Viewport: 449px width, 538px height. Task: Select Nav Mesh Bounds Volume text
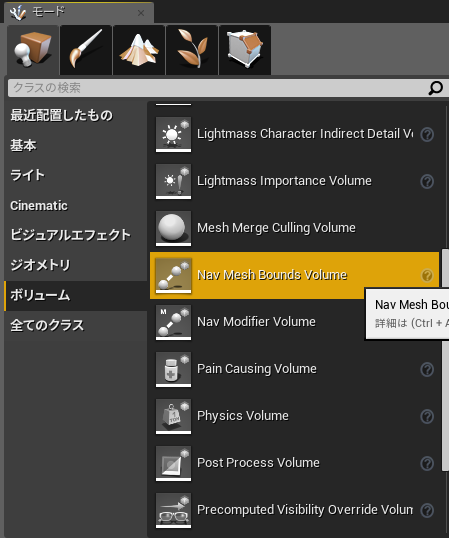(272, 275)
